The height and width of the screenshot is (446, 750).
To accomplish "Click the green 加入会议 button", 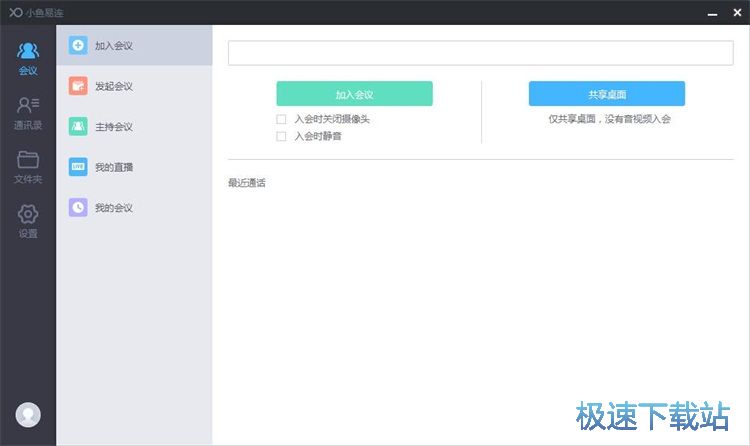I will pos(354,94).
